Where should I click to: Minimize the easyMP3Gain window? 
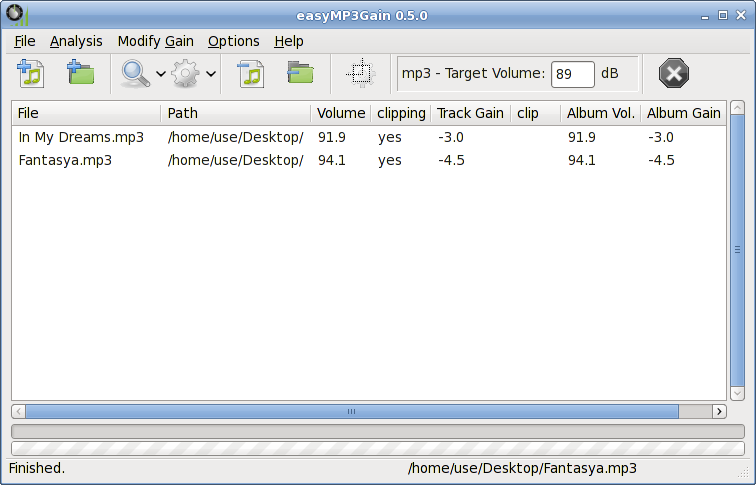(x=705, y=16)
